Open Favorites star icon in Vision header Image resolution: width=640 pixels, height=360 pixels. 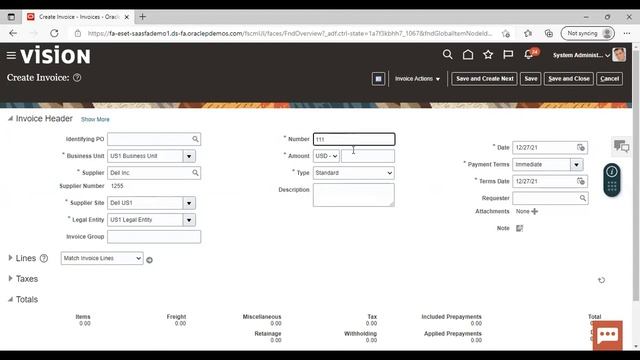click(488, 54)
